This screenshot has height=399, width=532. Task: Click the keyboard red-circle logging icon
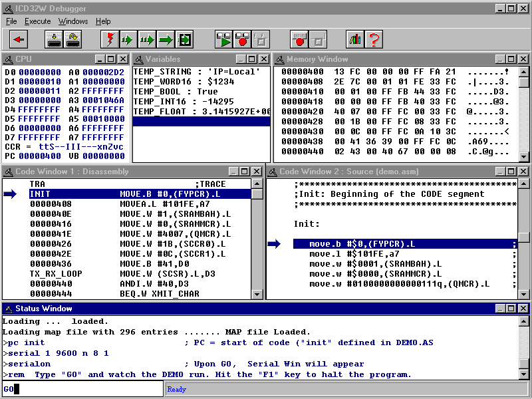299,39
